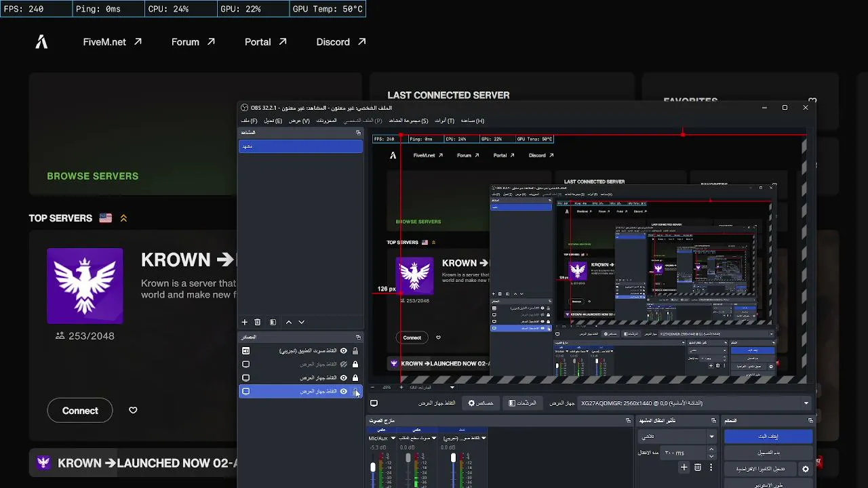This screenshot has height=488, width=868.
Task: Select the highlighted scene in the OBS Scenes list
Action: coord(300,146)
